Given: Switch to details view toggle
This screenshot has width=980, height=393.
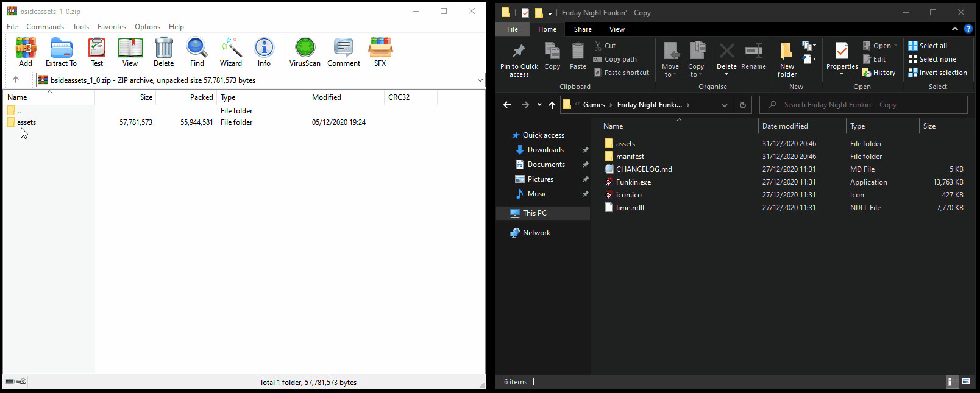Looking at the screenshot, I should tap(950, 381).
